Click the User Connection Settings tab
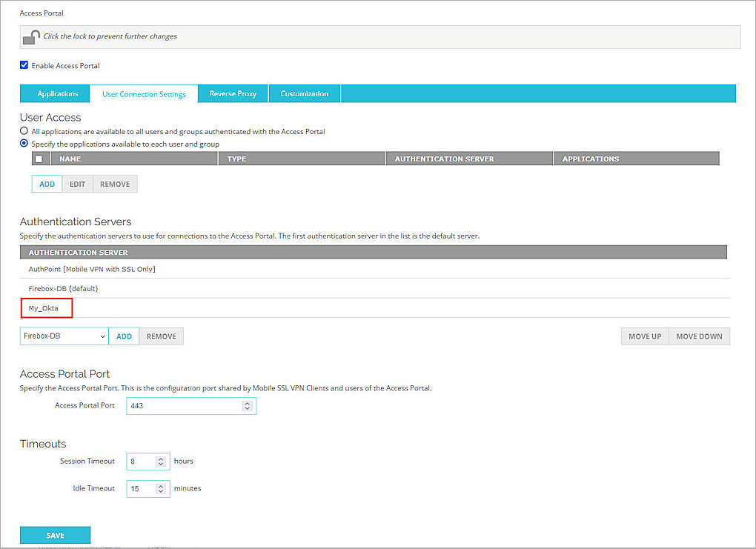Image resolution: width=756 pixels, height=549 pixels. 144,93
